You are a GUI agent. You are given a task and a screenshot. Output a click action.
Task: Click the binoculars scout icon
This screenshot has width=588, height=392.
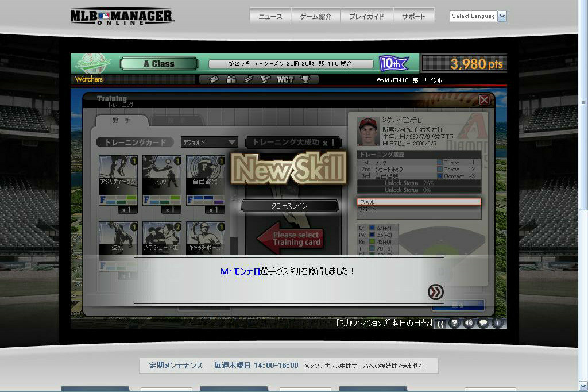(231, 79)
